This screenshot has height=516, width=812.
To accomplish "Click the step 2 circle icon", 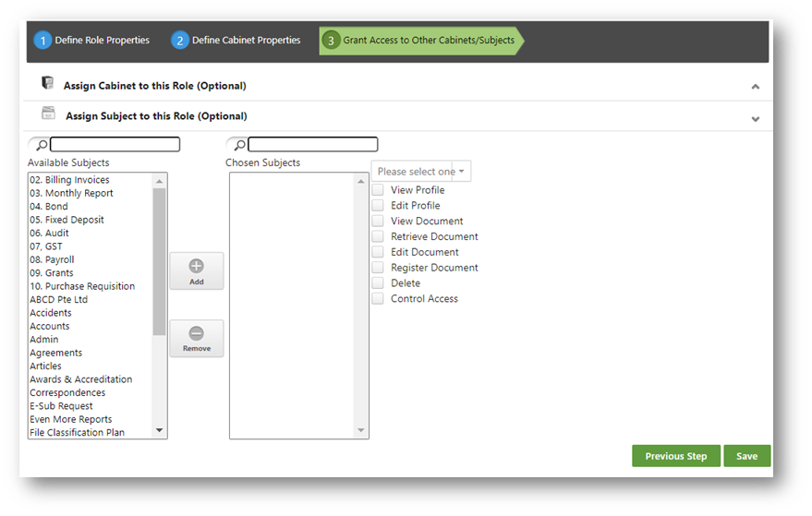I will pyautogui.click(x=180, y=41).
